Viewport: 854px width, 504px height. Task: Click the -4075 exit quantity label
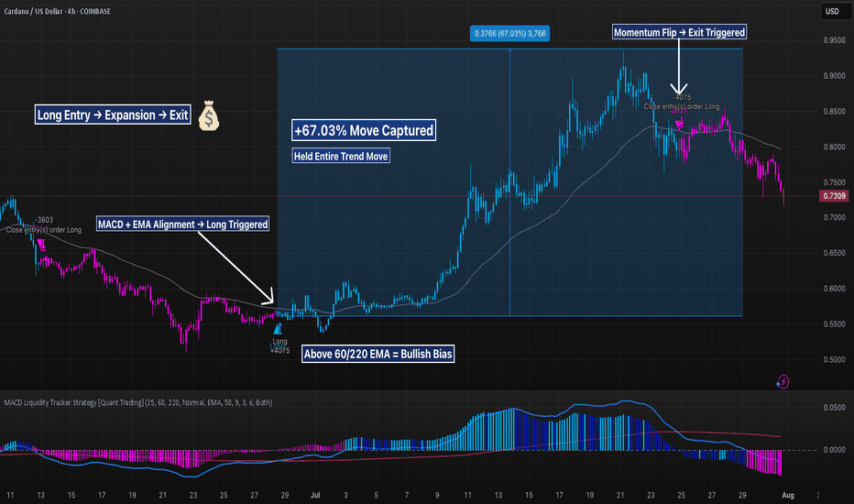(682, 97)
